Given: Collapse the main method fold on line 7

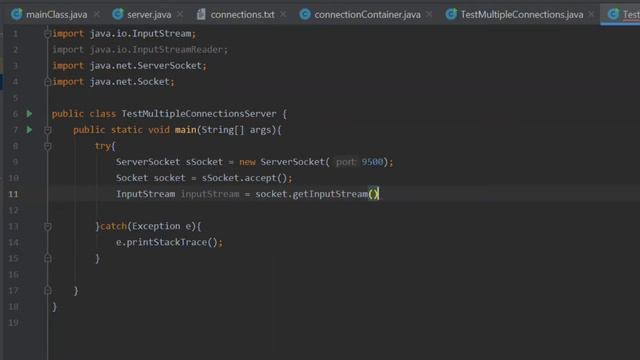Looking at the screenshot, I should pyautogui.click(x=47, y=130).
